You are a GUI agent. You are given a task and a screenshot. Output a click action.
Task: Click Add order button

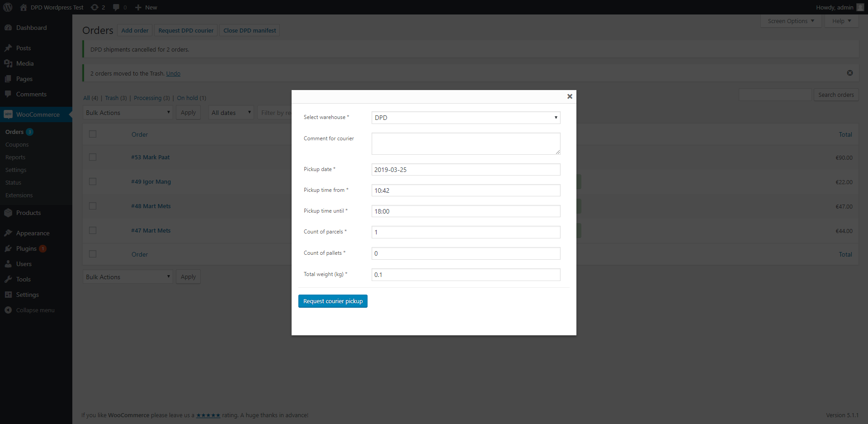click(135, 30)
